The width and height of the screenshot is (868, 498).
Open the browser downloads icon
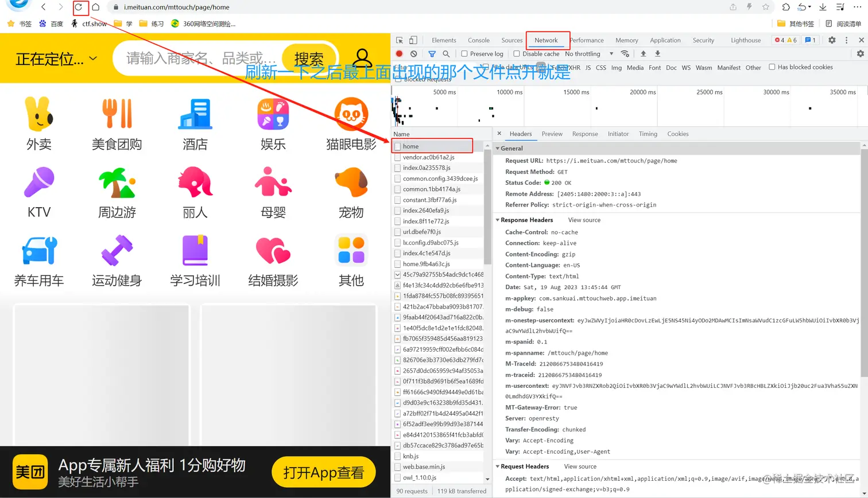click(x=823, y=7)
